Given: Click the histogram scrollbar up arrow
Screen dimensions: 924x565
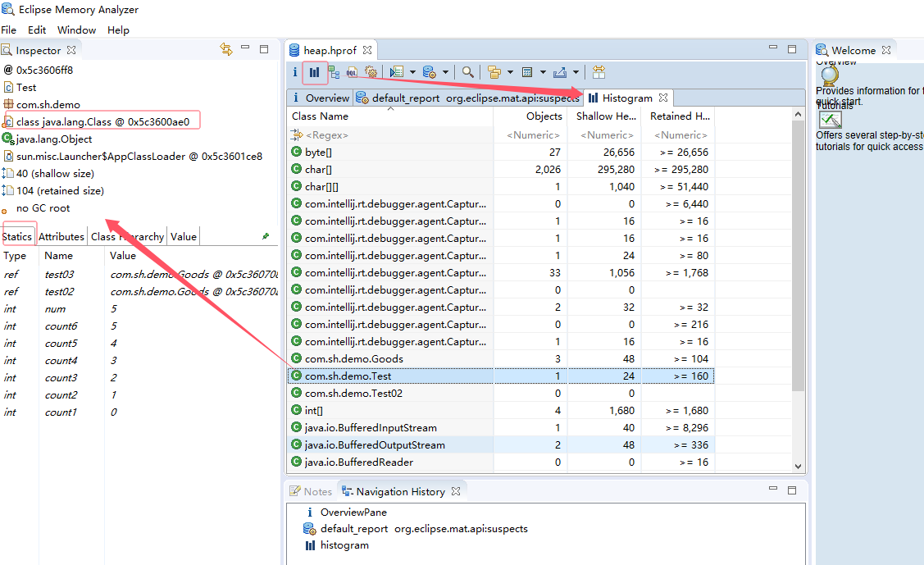Looking at the screenshot, I should [x=799, y=114].
